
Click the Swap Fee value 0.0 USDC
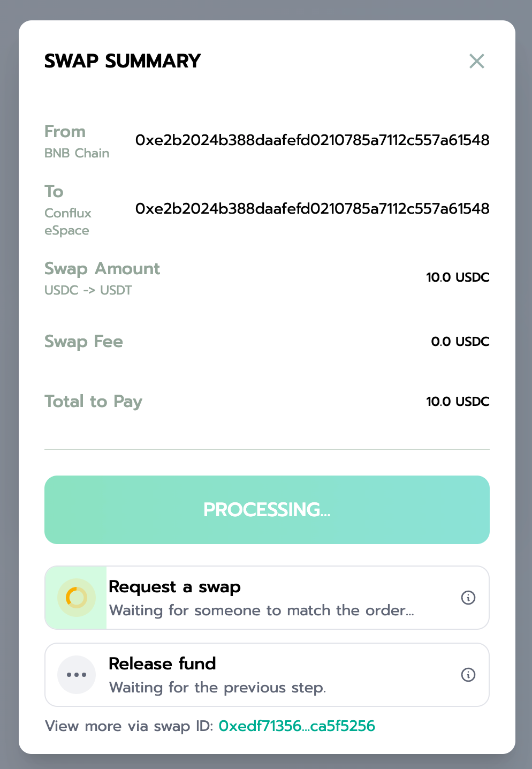pos(460,342)
